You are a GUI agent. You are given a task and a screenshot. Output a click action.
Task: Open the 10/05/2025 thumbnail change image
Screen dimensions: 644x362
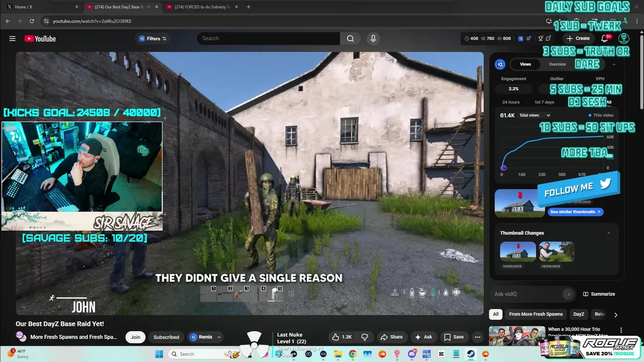point(518,251)
